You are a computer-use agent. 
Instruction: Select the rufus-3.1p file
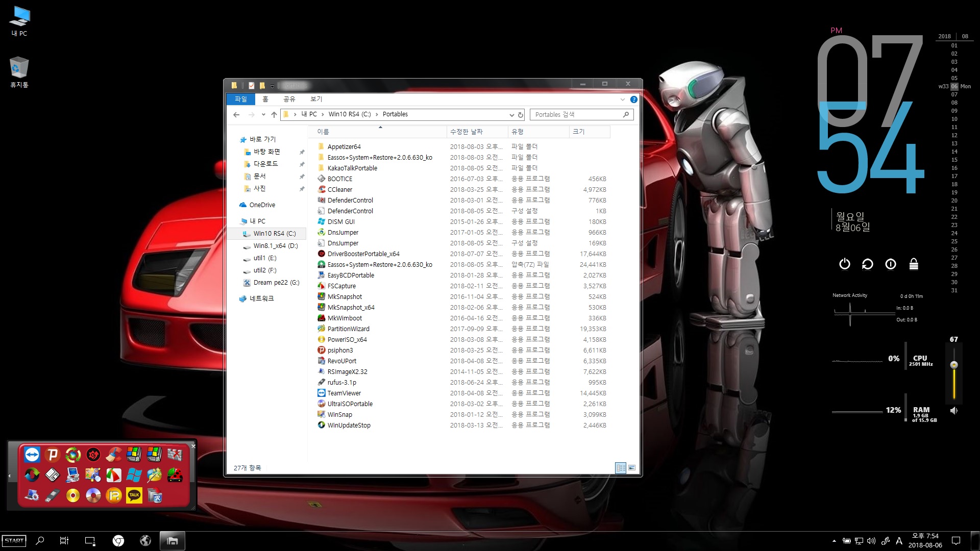pyautogui.click(x=341, y=383)
